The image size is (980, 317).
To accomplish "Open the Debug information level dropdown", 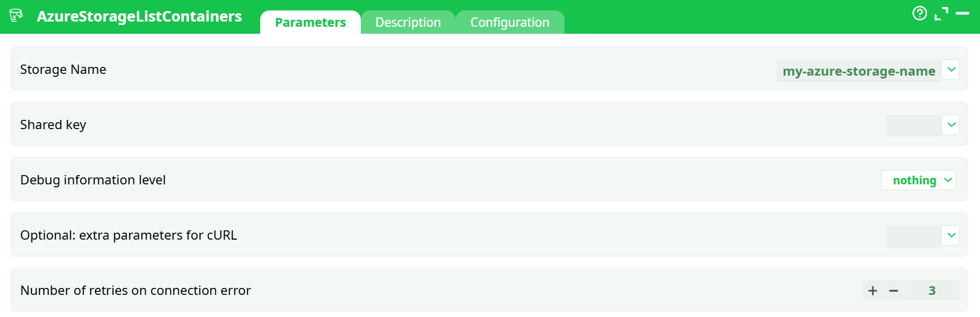I will point(918,180).
